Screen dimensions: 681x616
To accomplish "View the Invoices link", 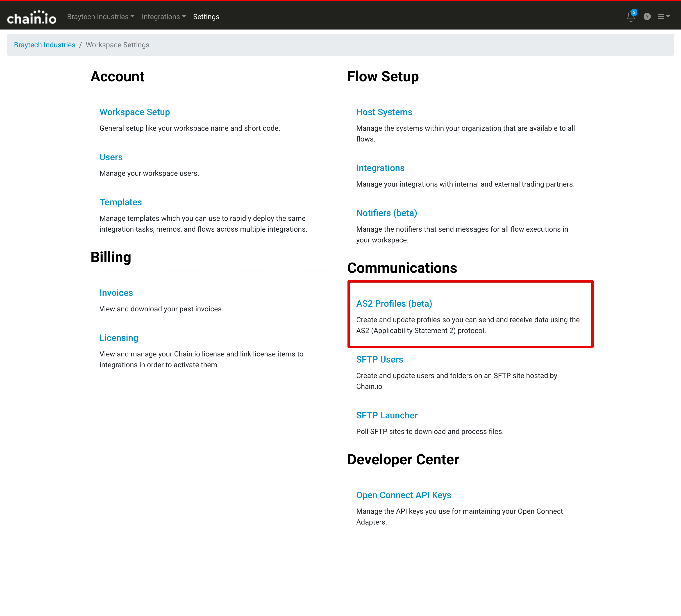I will (x=116, y=293).
